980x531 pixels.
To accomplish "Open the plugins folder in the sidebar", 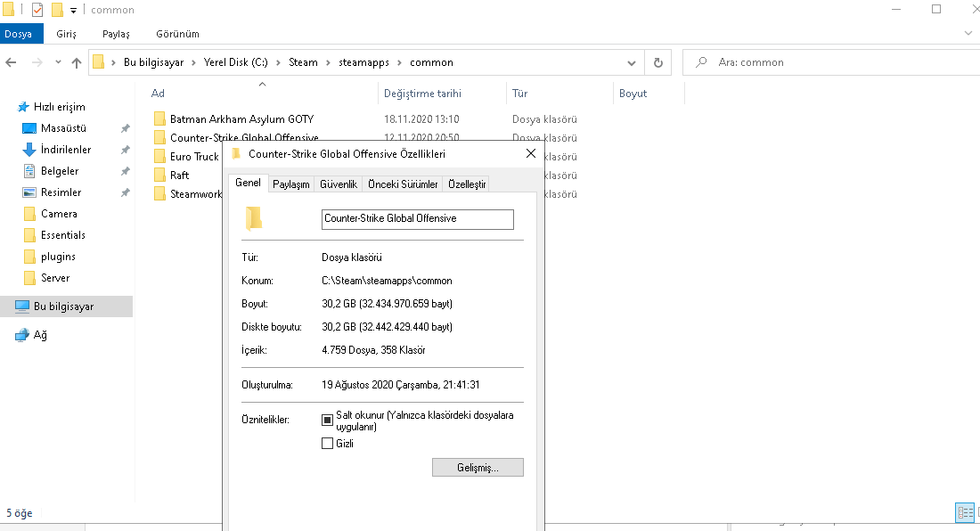I will tap(58, 256).
